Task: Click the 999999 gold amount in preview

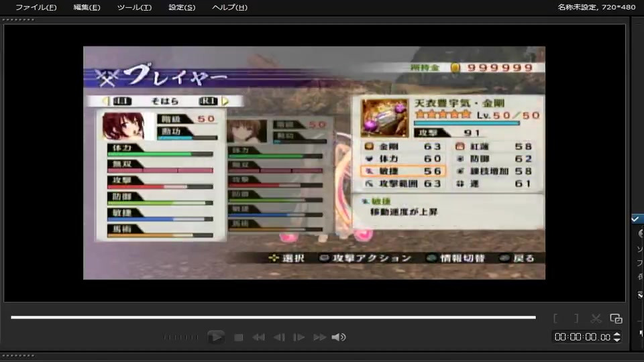Action: 500,68
